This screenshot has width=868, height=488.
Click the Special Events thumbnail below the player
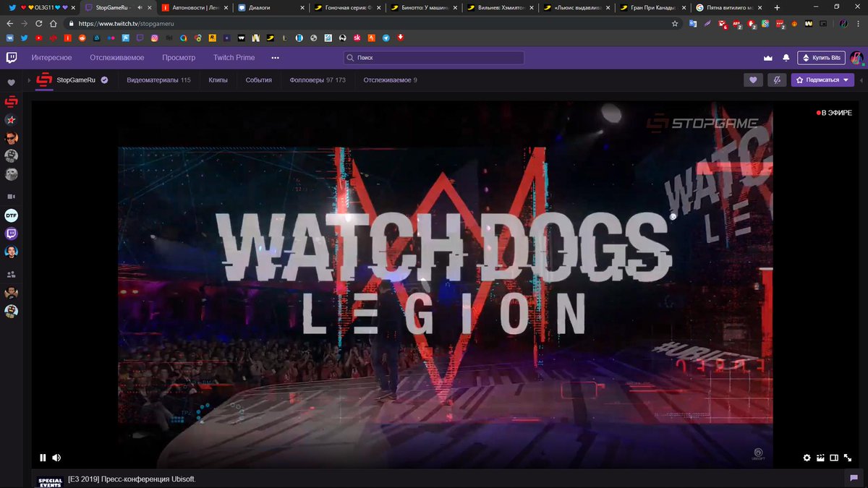[x=50, y=481]
